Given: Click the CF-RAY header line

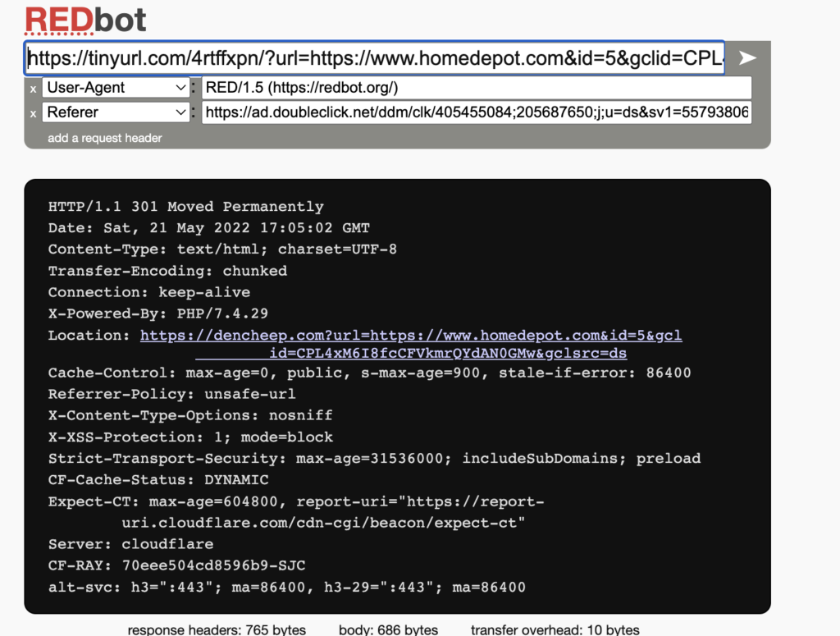Looking at the screenshot, I should pos(177,565).
